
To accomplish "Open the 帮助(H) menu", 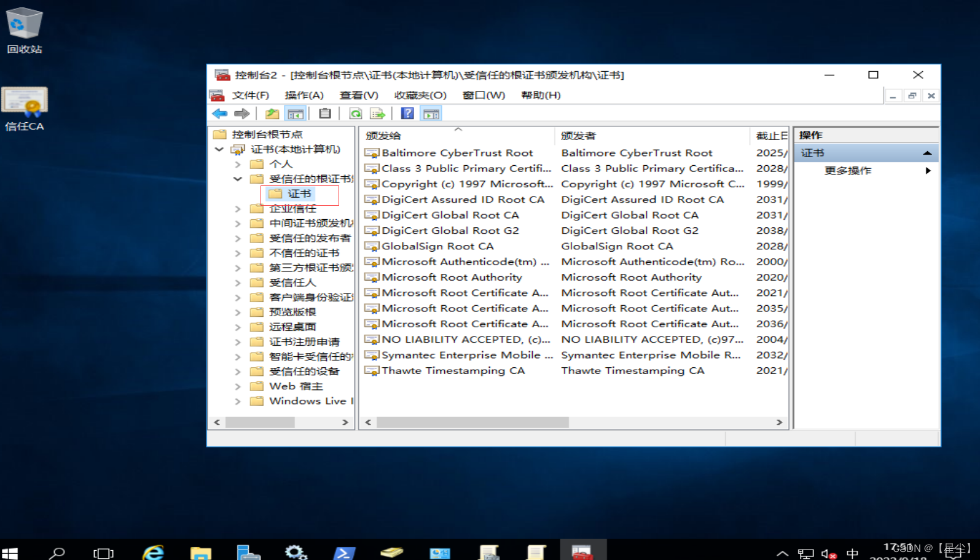I will pos(541,95).
